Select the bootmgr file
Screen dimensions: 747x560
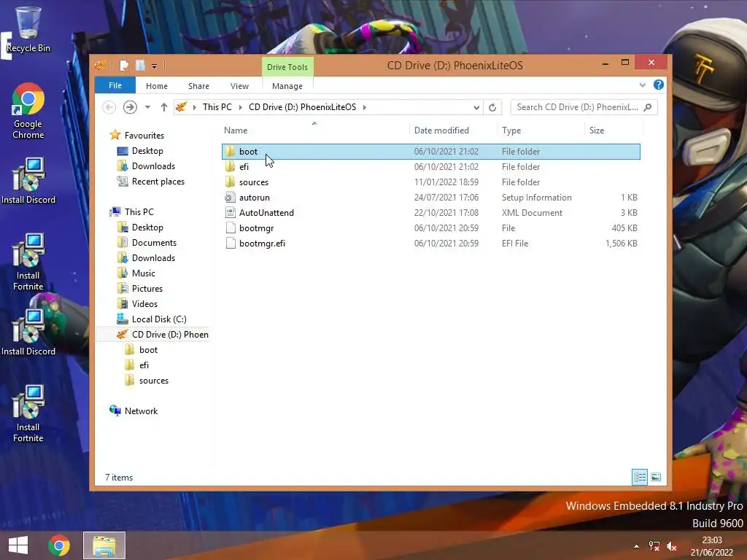click(430, 227)
